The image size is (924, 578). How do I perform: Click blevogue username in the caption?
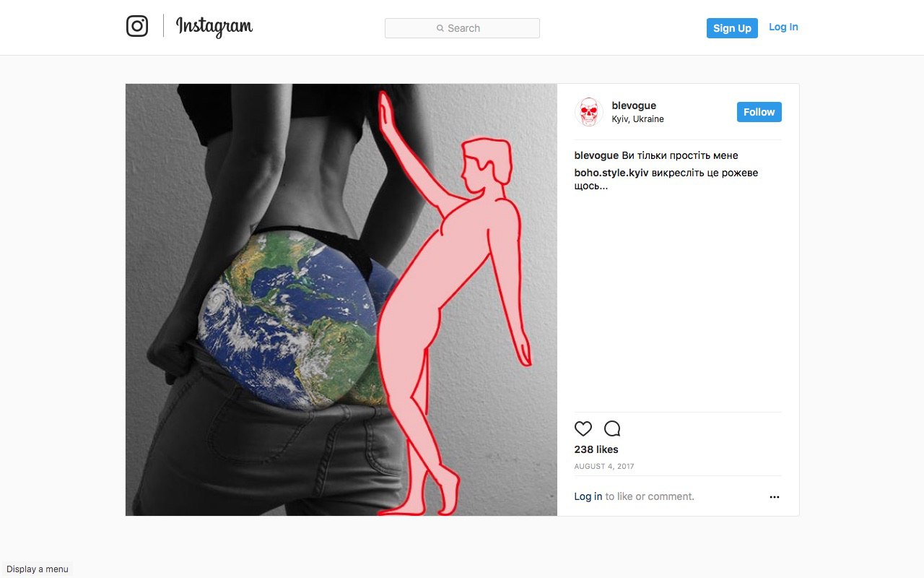point(596,155)
